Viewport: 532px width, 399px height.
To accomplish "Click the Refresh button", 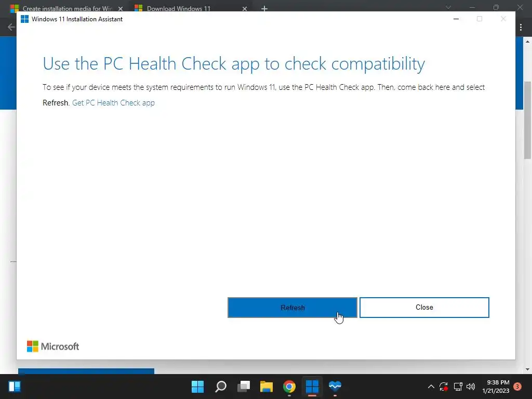I will point(292,308).
